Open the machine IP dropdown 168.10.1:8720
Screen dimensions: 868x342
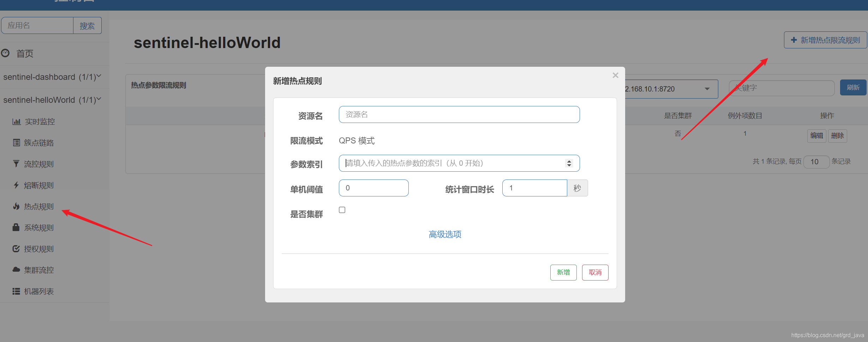[x=671, y=89]
